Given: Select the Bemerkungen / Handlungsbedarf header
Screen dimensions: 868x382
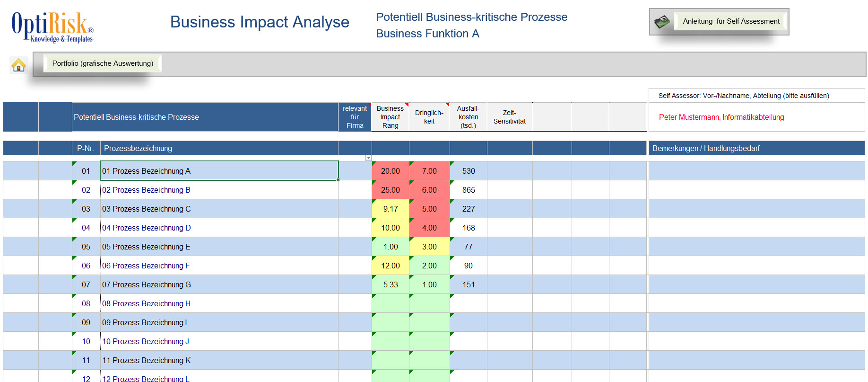Looking at the screenshot, I should click(x=706, y=148).
